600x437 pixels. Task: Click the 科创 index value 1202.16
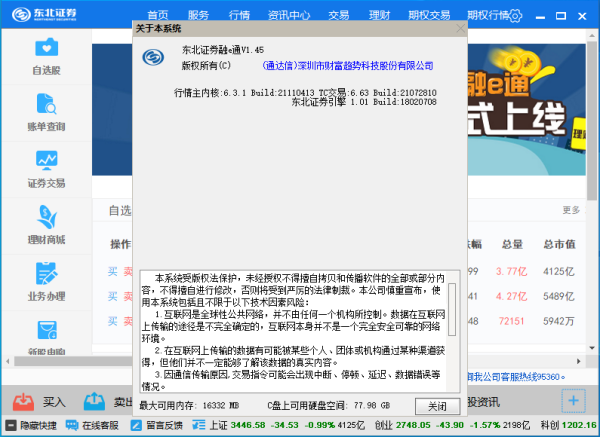[579, 425]
